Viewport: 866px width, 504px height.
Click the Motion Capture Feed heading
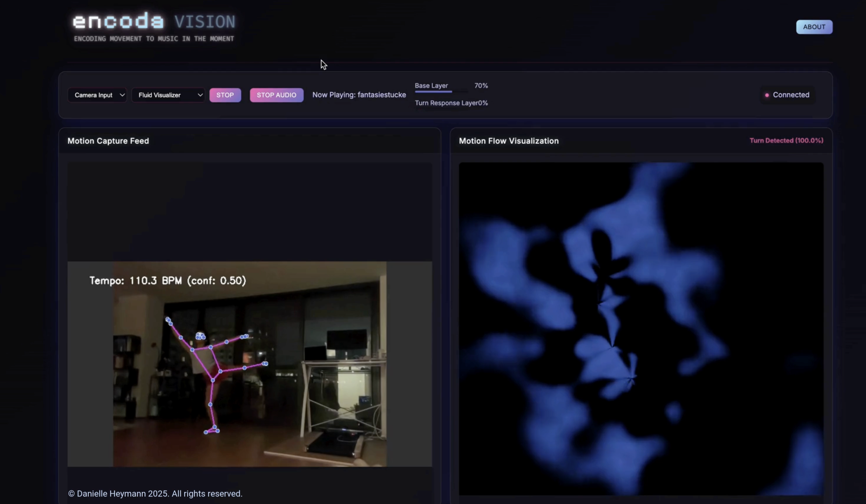(x=108, y=141)
